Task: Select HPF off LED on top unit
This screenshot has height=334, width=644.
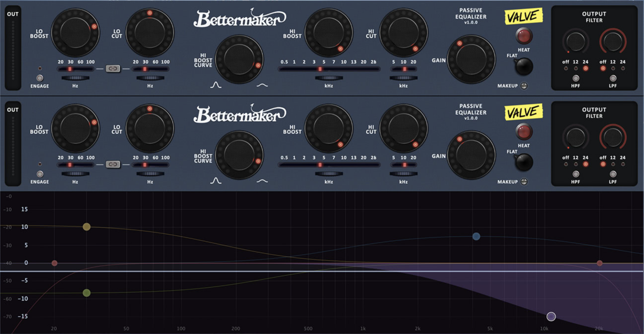Action: [x=566, y=68]
